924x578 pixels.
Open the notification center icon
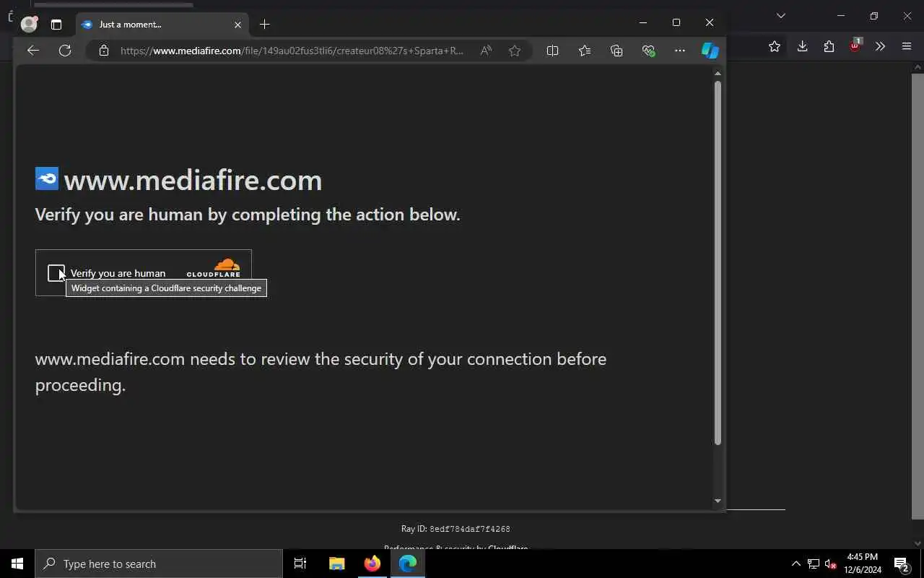pos(902,564)
